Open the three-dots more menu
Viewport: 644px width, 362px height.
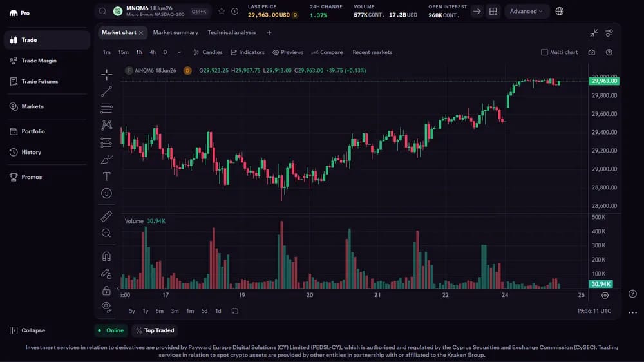632,312
